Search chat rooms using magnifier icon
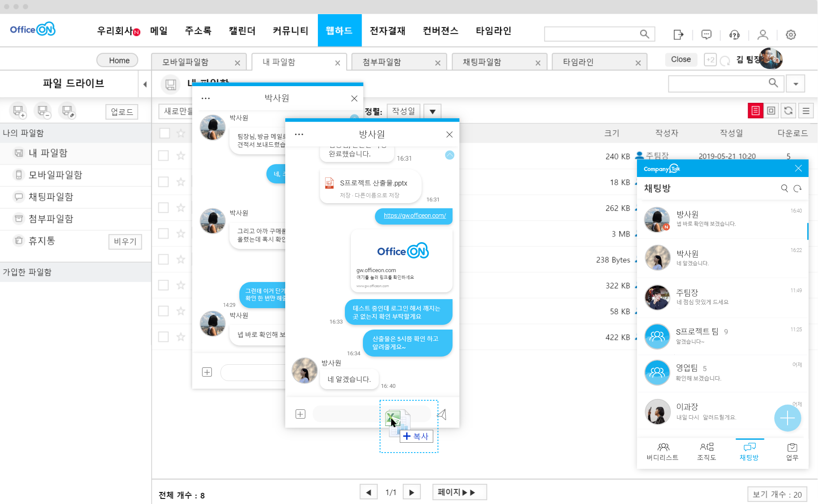The width and height of the screenshot is (818, 504). 784,188
